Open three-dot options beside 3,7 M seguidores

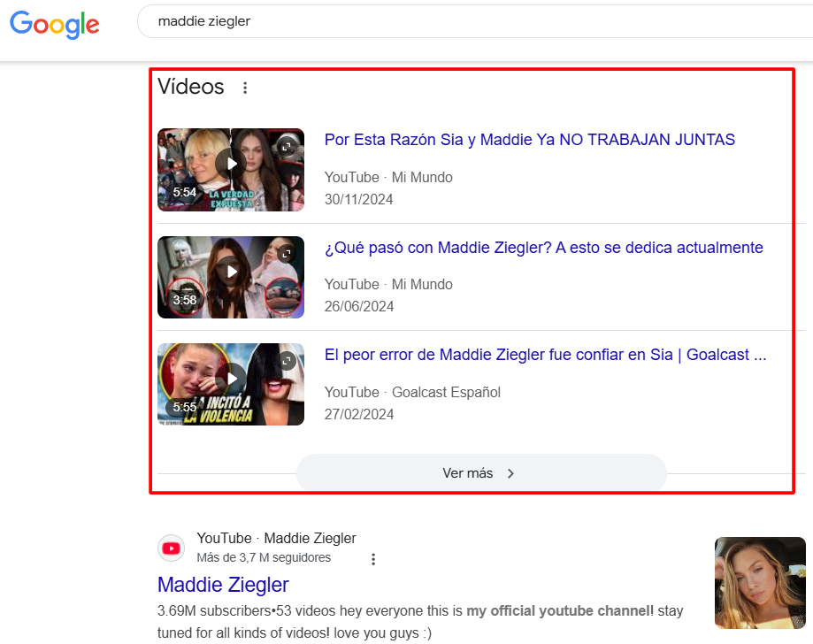coord(373,559)
